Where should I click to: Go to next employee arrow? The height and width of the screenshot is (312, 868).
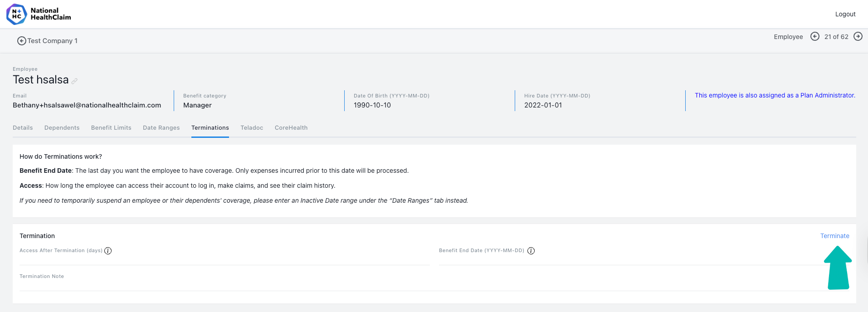[858, 36]
